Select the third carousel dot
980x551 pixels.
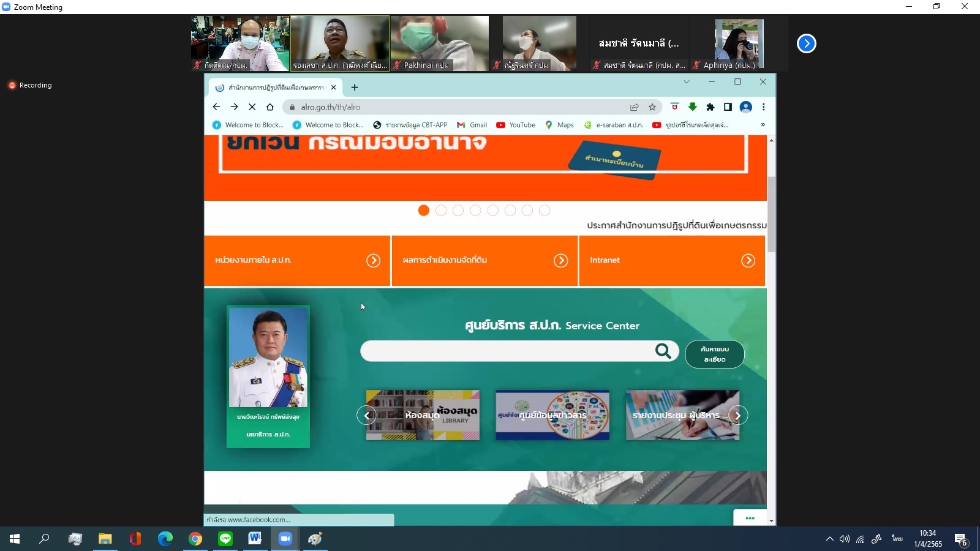[x=458, y=211]
